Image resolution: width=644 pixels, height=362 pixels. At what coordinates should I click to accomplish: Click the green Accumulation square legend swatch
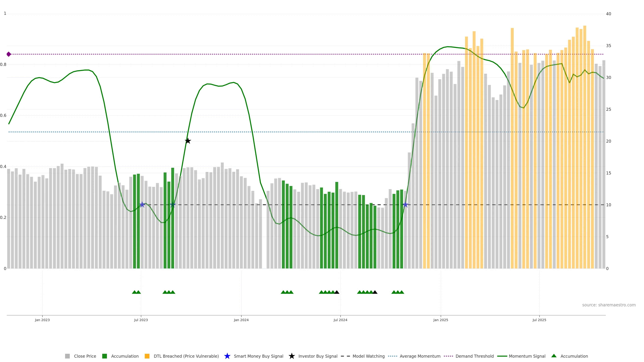click(x=104, y=356)
